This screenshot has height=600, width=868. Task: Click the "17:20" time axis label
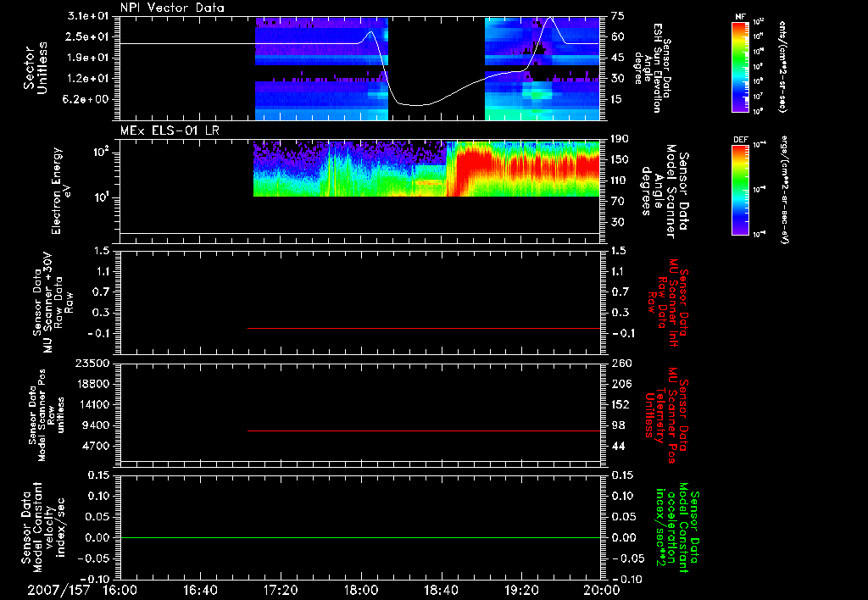coord(281,590)
